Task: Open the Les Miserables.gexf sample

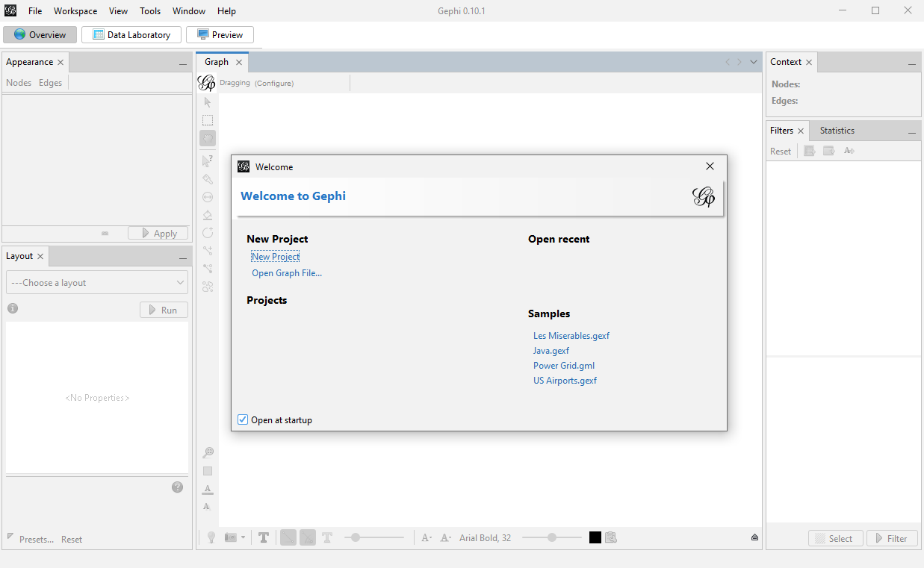Action: click(x=571, y=335)
